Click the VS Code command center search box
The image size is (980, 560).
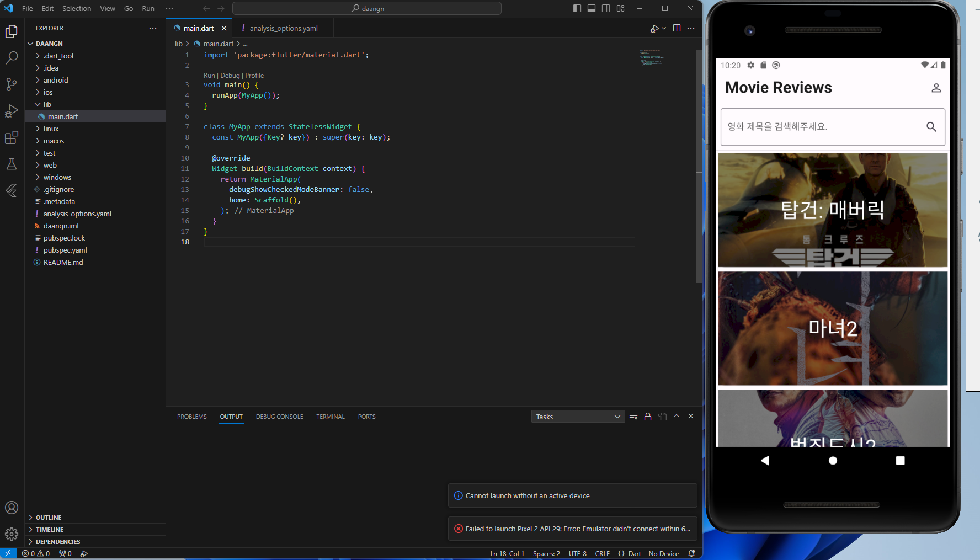pyautogui.click(x=367, y=8)
